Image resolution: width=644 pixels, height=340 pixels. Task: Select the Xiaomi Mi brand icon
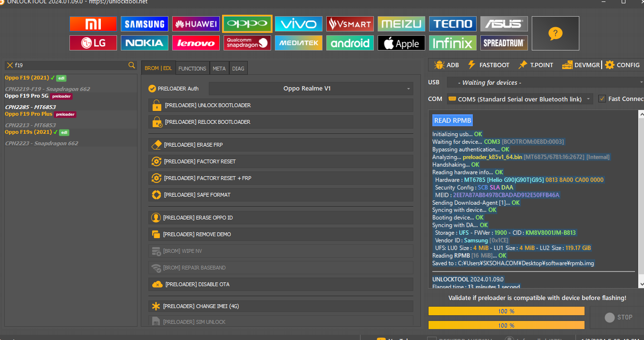click(x=93, y=24)
